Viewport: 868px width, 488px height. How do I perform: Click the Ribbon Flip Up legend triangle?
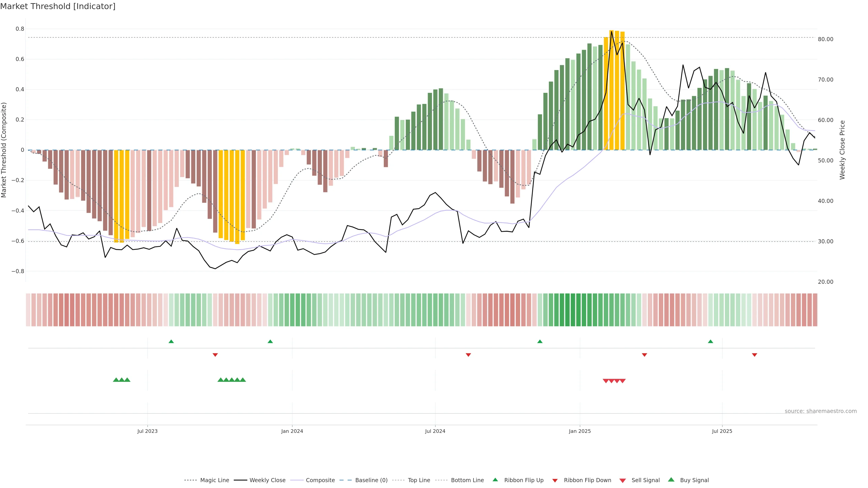pyautogui.click(x=495, y=480)
